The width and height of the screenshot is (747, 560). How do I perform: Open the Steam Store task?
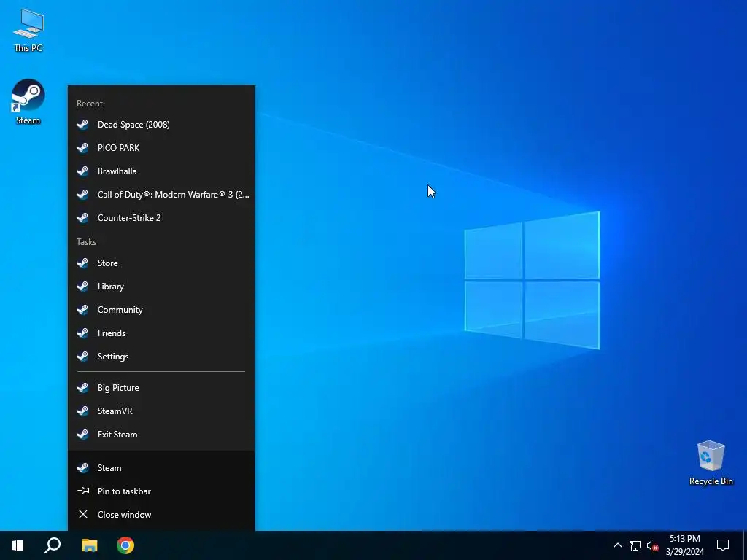pos(161,262)
